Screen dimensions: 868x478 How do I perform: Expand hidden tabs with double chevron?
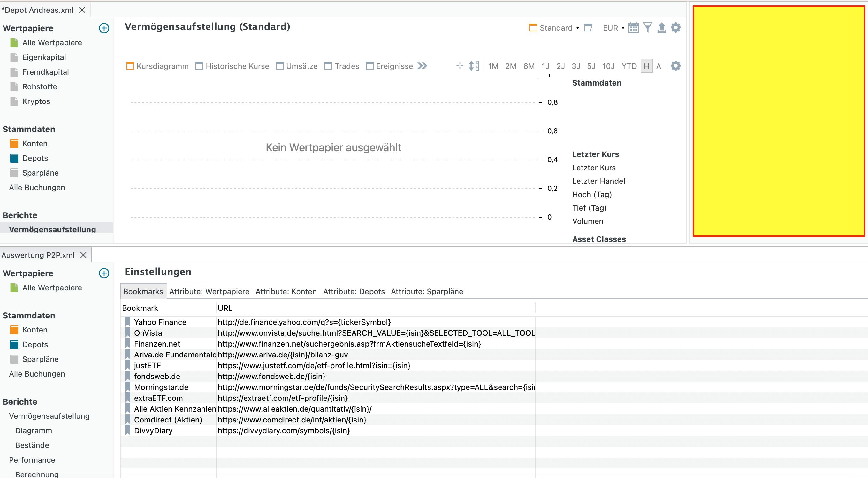tap(422, 66)
